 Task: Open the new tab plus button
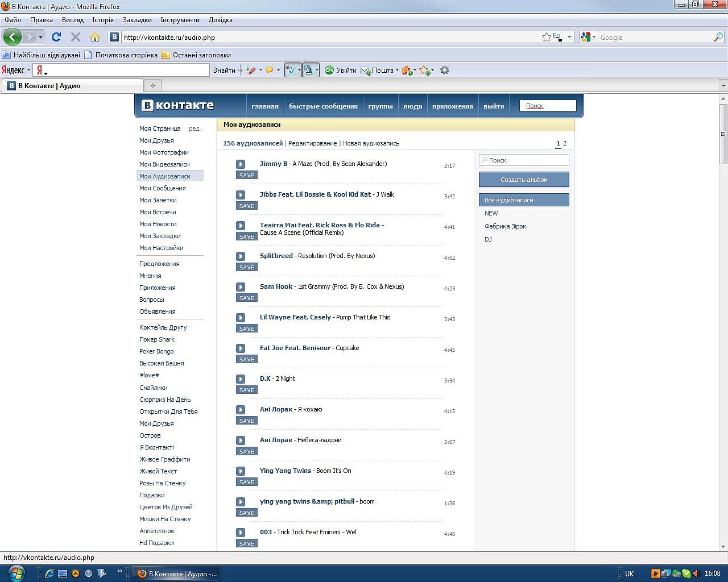click(x=152, y=85)
